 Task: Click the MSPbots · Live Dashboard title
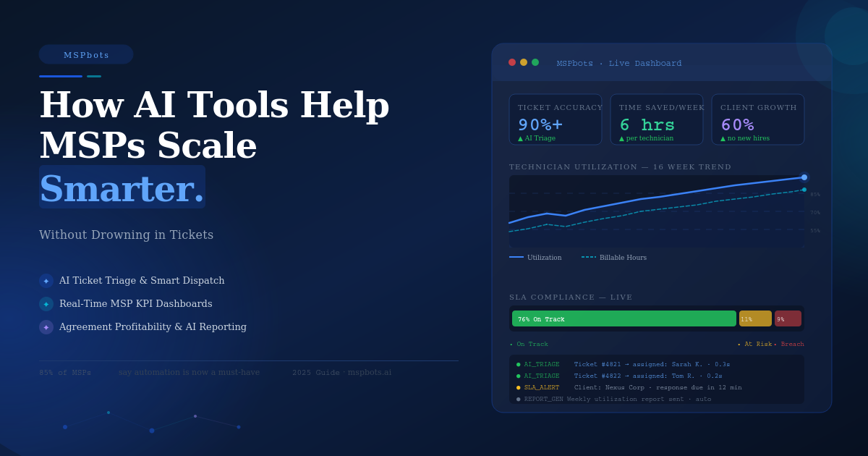pos(619,64)
